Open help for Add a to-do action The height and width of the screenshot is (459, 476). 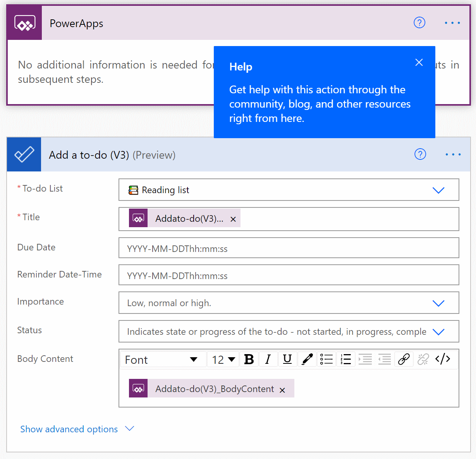coord(420,154)
